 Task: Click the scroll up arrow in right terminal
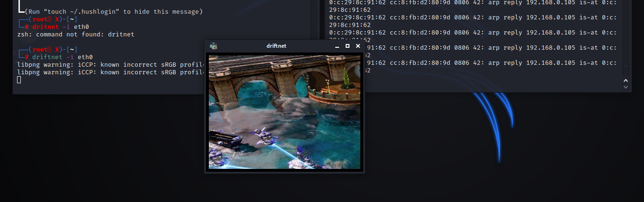626,80
